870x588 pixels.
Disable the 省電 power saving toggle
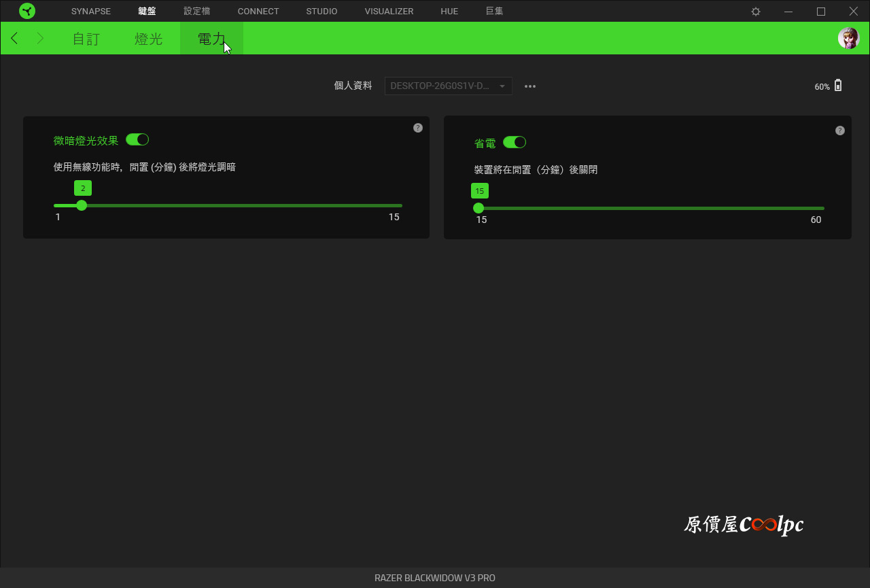pos(515,142)
